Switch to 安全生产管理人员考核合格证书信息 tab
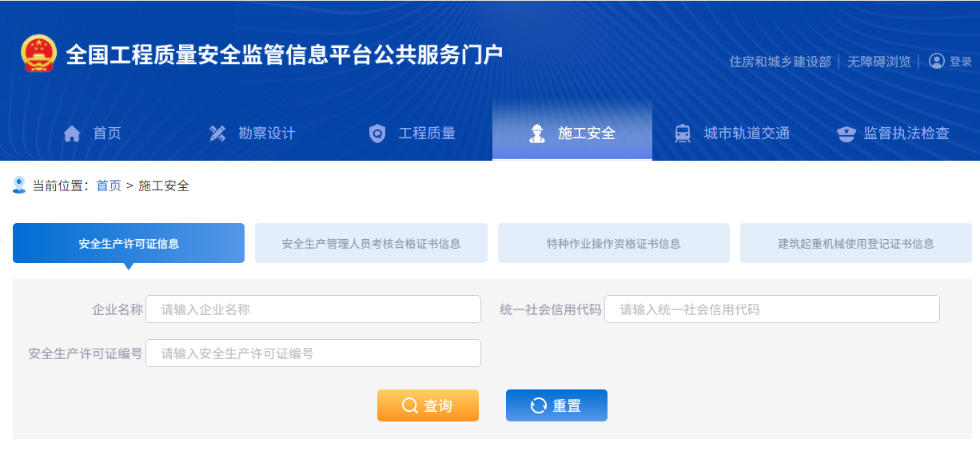The image size is (980, 467). [371, 243]
